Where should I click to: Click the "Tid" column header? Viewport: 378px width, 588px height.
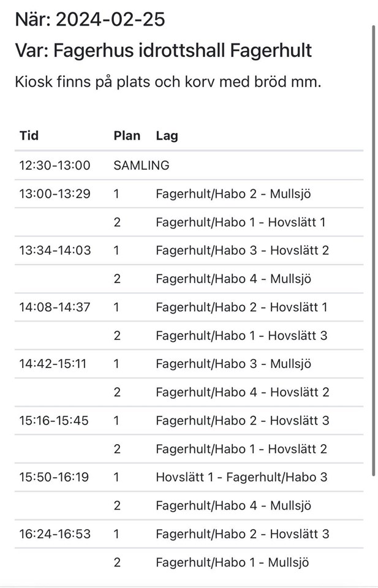[x=29, y=135]
